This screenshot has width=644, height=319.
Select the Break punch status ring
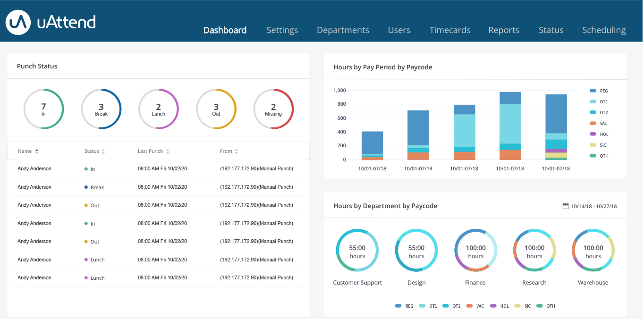[101, 109]
